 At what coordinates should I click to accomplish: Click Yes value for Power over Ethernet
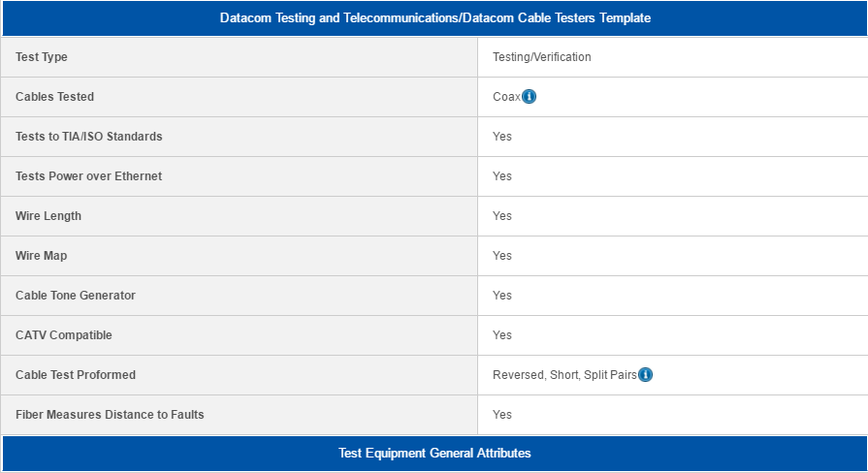502,176
